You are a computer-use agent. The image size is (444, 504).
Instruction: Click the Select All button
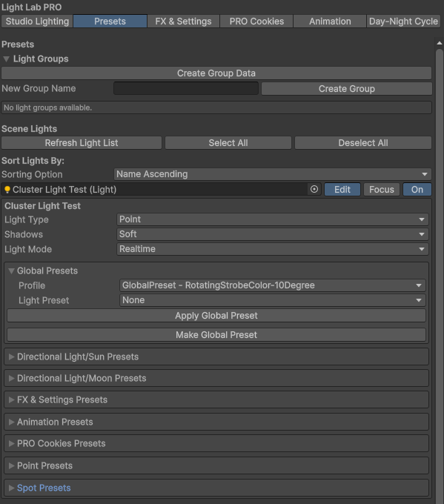click(228, 143)
